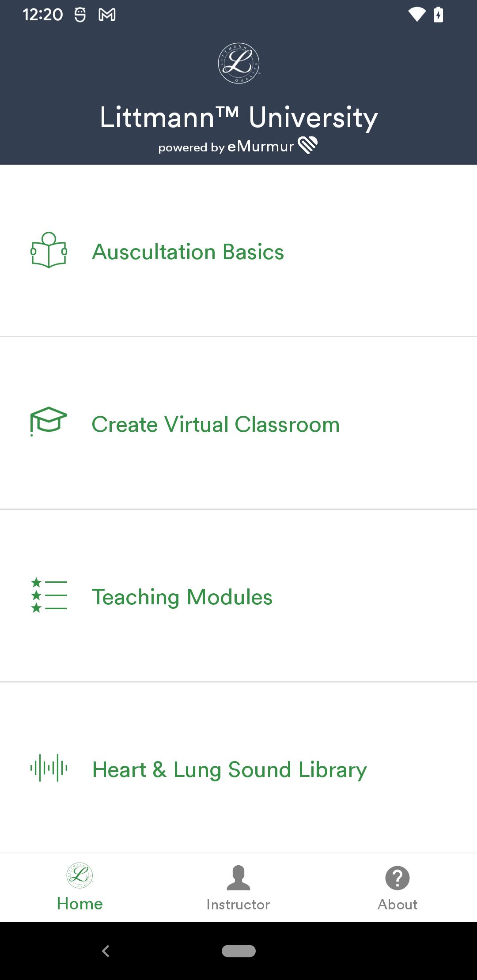Tap the Littmann logo in header
This screenshot has height=980, width=477.
click(238, 63)
